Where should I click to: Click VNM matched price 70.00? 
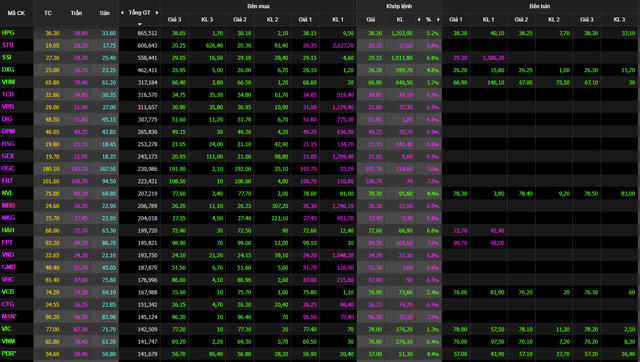[375, 342]
